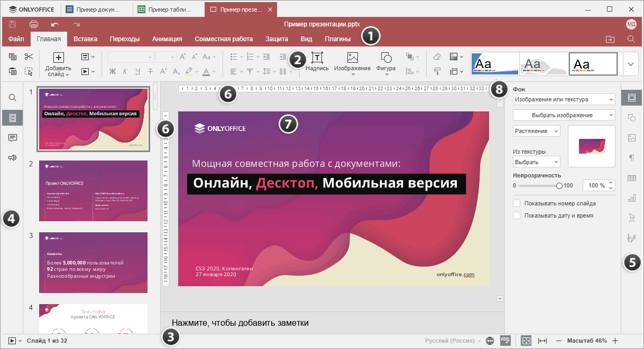This screenshot has height=349, width=644.
Task: Click Нажмите, чтобы добавить заметки notes area
Action: click(x=240, y=323)
